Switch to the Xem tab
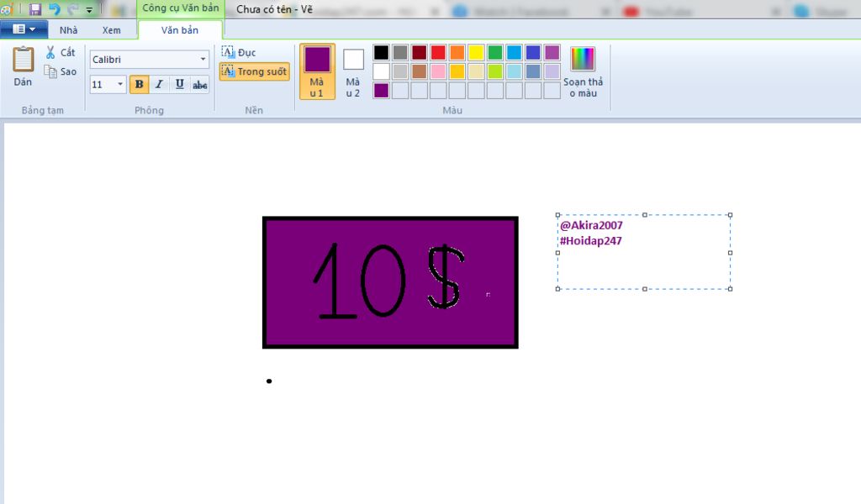This screenshot has height=504, width=861. [112, 30]
